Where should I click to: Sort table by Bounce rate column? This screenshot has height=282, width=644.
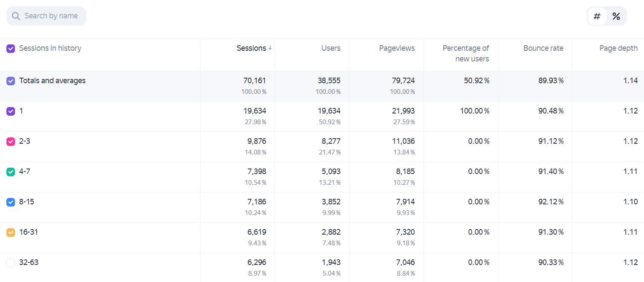[x=543, y=48]
